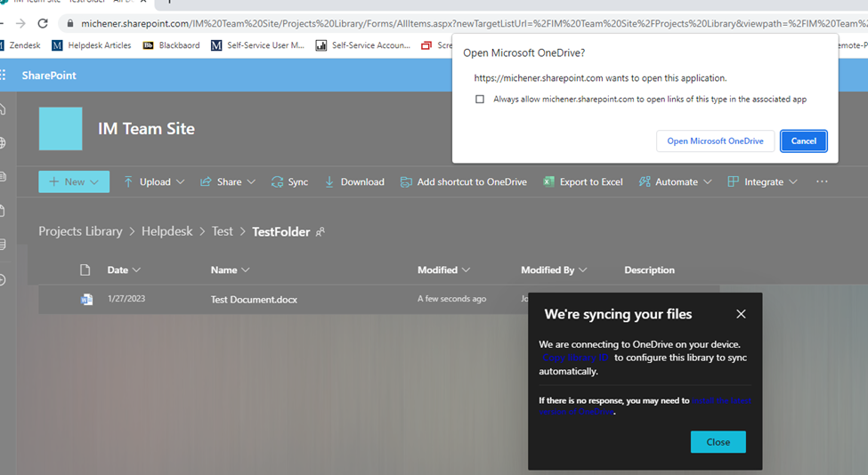The image size is (868, 475).
Task: Open the Date column header menu
Action: coord(124,270)
